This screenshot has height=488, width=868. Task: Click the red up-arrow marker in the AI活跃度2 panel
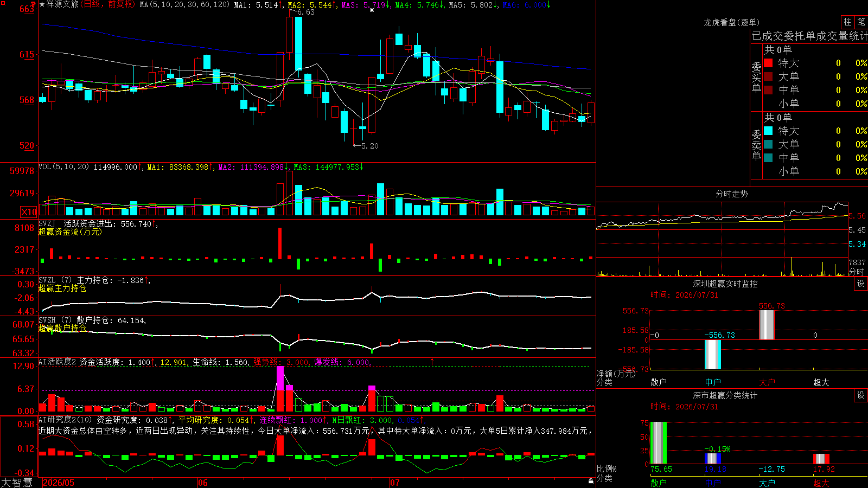click(432, 361)
